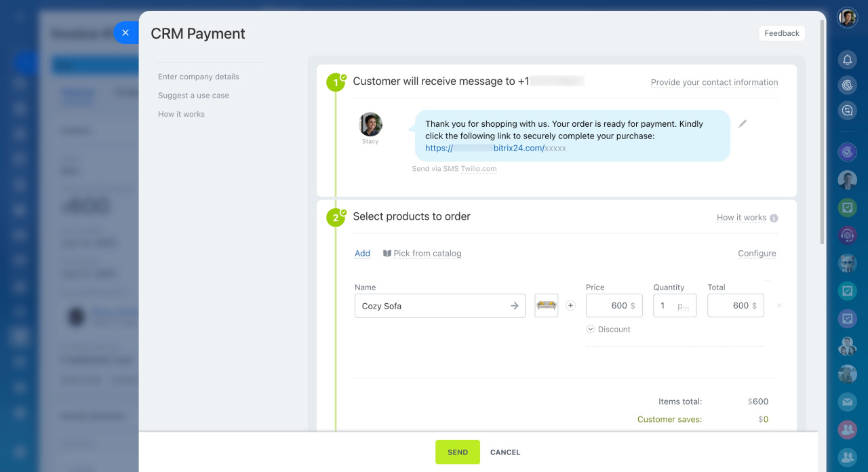Open the notifications bell in right sidebar

pos(847,60)
